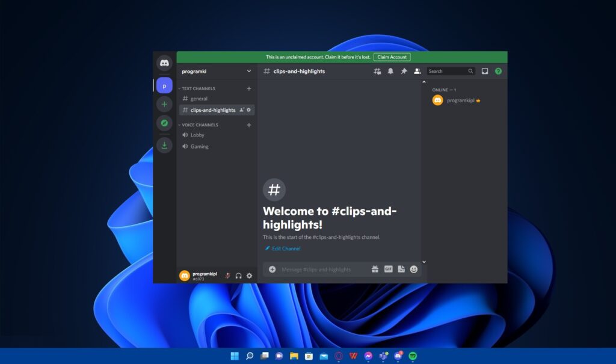The width and height of the screenshot is (616, 364).
Task: Toggle microphone mute
Action: point(227,276)
